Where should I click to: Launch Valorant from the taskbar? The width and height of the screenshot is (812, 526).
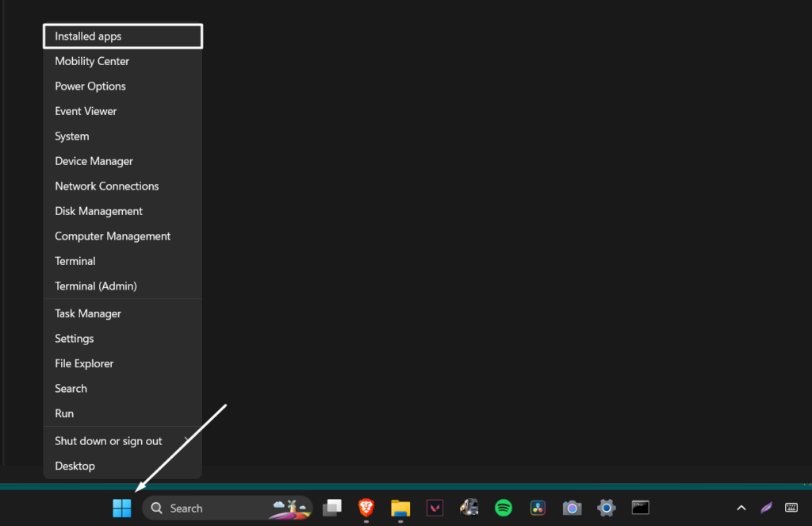[435, 508]
